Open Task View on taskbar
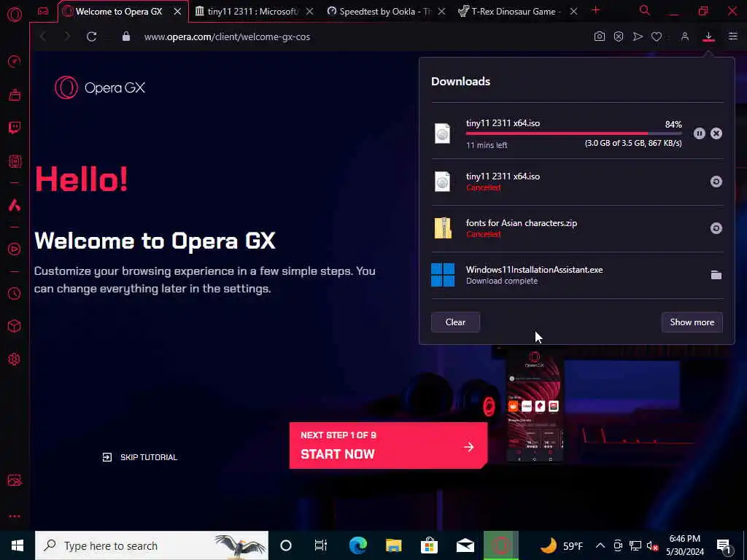 point(321,545)
